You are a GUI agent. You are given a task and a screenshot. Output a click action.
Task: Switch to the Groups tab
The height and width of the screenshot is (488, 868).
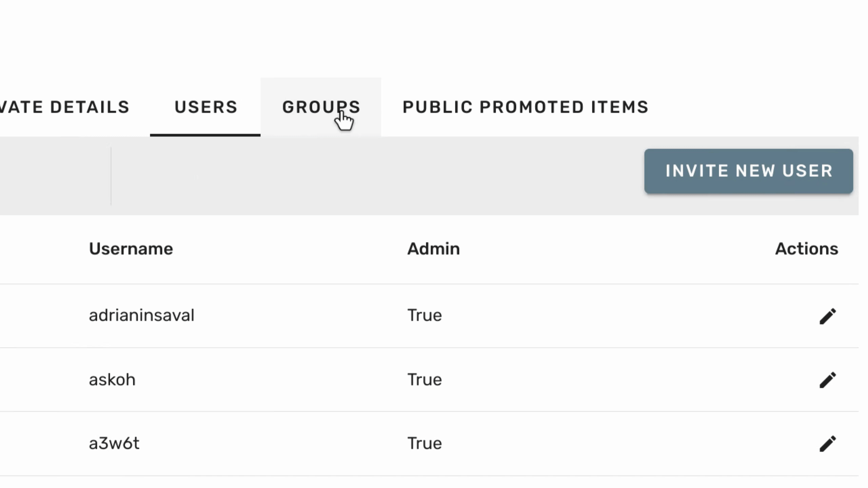click(321, 107)
